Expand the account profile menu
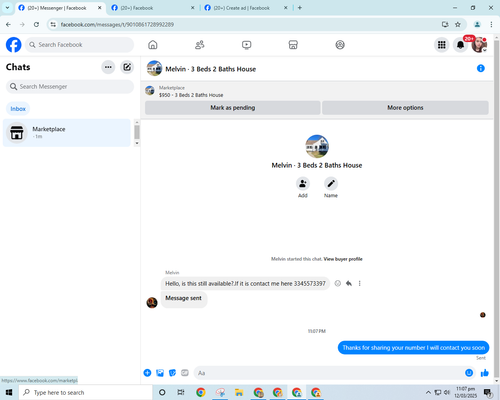 [479, 45]
